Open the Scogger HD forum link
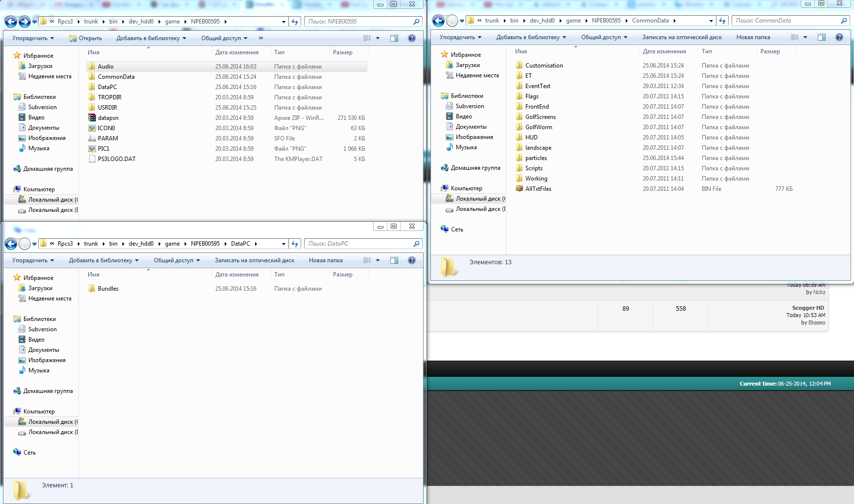This screenshot has height=504, width=854. (x=808, y=308)
